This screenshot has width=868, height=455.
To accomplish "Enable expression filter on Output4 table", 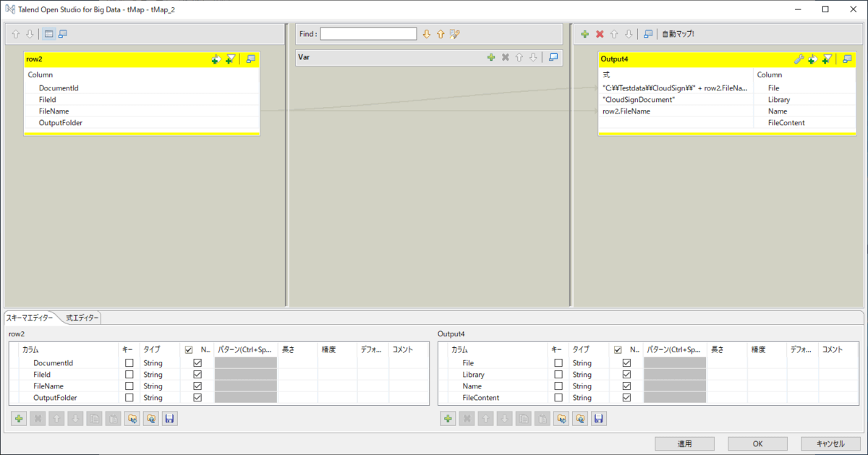I will (x=827, y=59).
